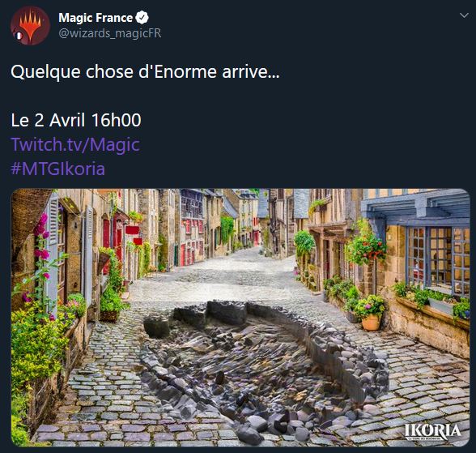
Task: Open the cobblestone street image
Action: 240,318
